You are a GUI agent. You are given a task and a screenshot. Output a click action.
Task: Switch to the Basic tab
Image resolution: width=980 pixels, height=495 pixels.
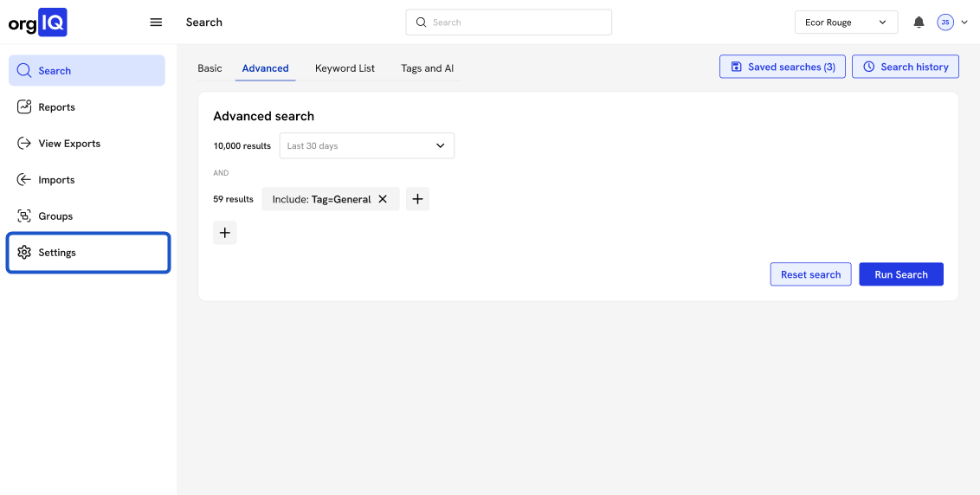coord(210,68)
